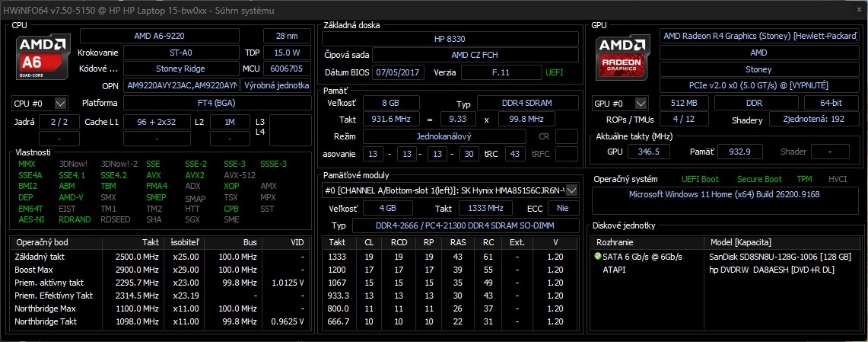Click the Stoney Ridge codename field
868x342 pixels.
[x=180, y=69]
